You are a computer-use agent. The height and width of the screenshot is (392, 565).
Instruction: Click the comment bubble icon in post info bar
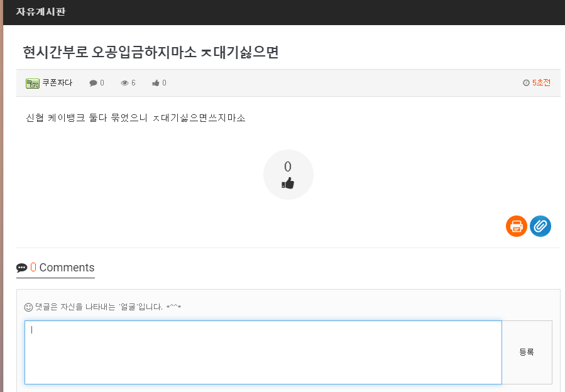pyautogui.click(x=93, y=83)
